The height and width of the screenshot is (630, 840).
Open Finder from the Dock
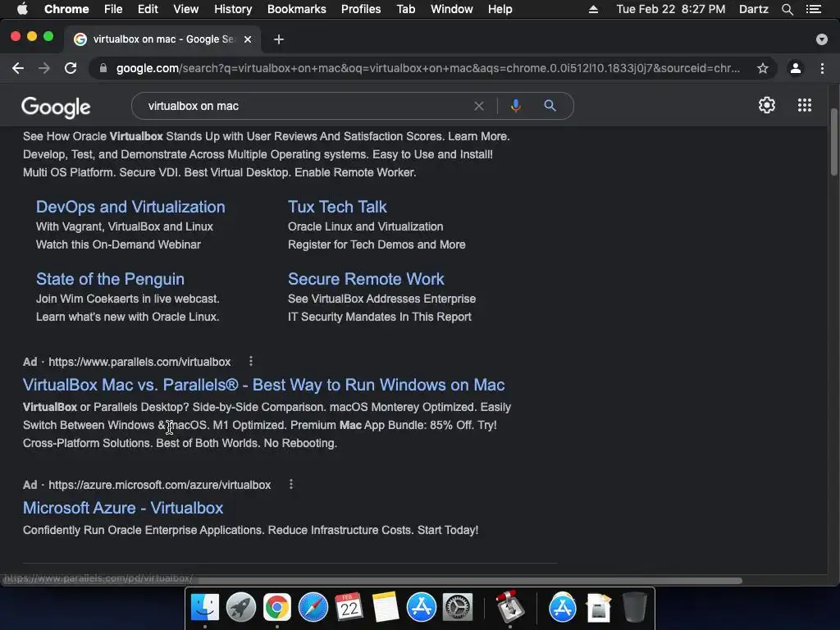[x=204, y=607]
